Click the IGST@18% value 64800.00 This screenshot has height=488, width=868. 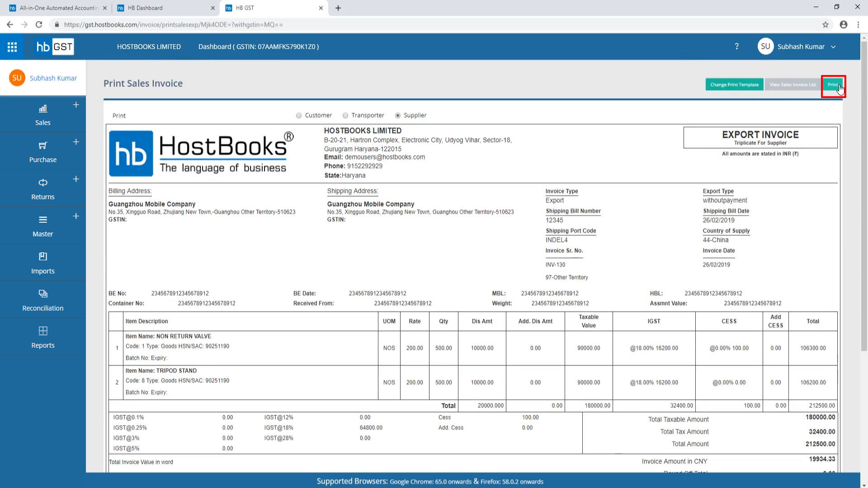[371, 427]
